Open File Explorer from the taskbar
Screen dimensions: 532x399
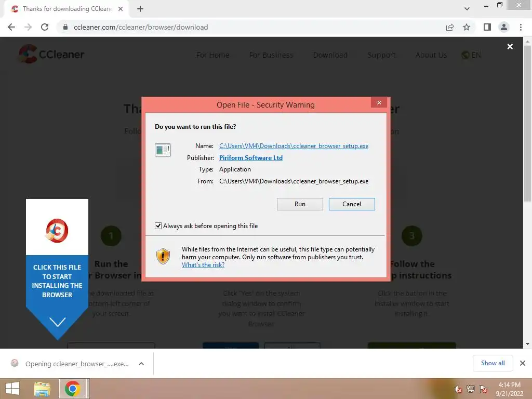42,389
